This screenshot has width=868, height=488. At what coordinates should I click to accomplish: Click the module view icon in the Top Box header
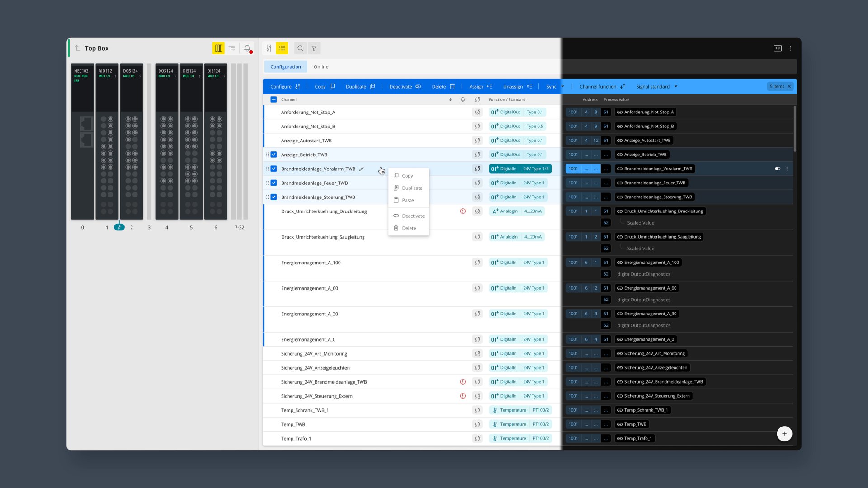218,48
